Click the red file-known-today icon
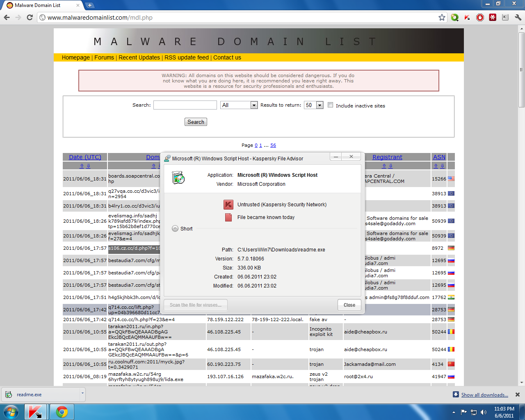525x420 pixels. pos(228,217)
